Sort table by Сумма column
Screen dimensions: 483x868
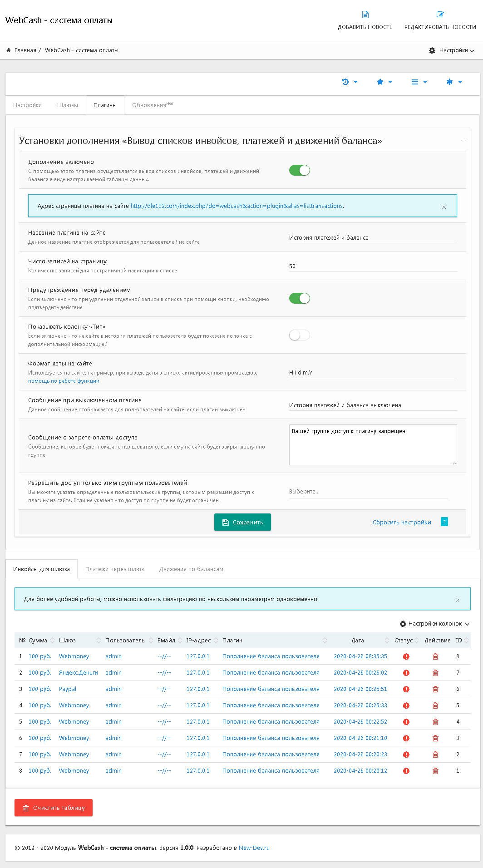(42, 641)
